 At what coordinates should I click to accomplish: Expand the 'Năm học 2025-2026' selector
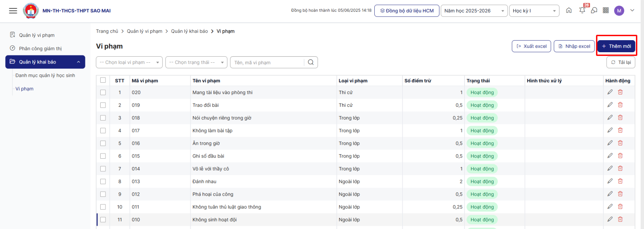(474, 11)
